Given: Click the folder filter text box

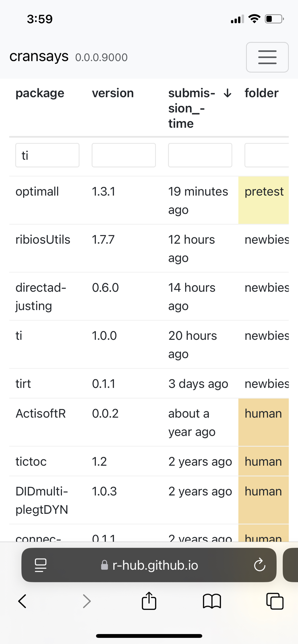Looking at the screenshot, I should pyautogui.click(x=266, y=155).
